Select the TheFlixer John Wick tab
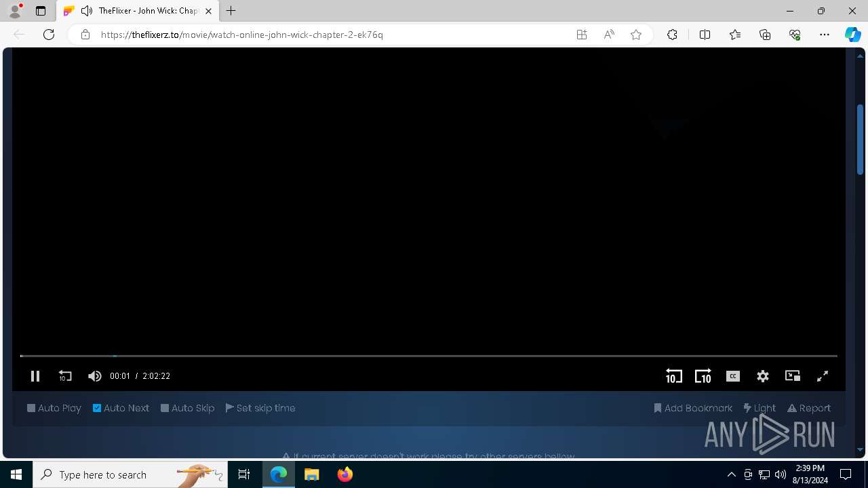868x488 pixels. (138, 11)
